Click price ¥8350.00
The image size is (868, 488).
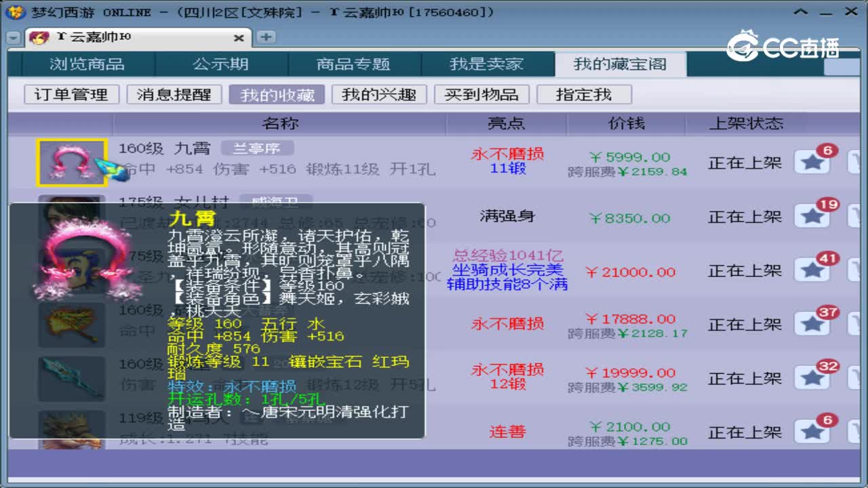click(629, 218)
